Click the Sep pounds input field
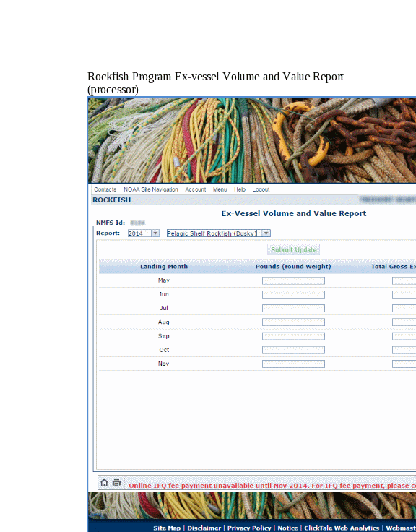The width and height of the screenshot is (416, 532). pos(293,336)
